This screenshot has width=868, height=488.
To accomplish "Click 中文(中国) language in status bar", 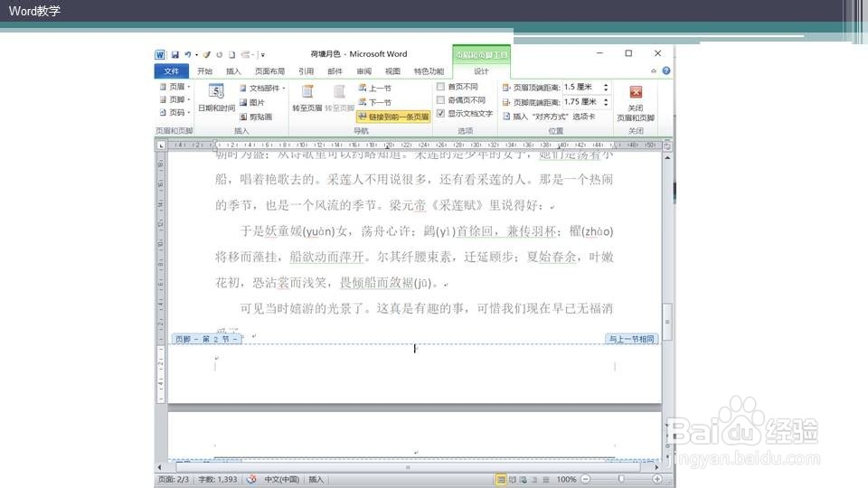I will coord(281,480).
